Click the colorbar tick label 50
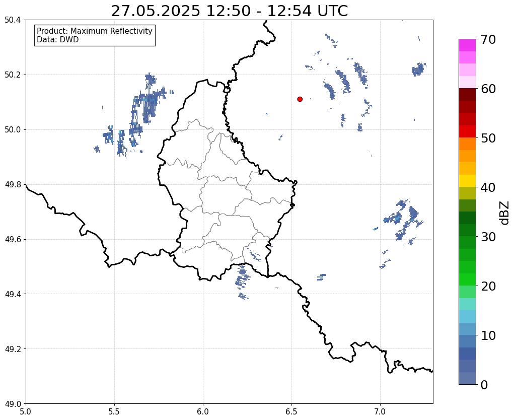 tap(488, 138)
